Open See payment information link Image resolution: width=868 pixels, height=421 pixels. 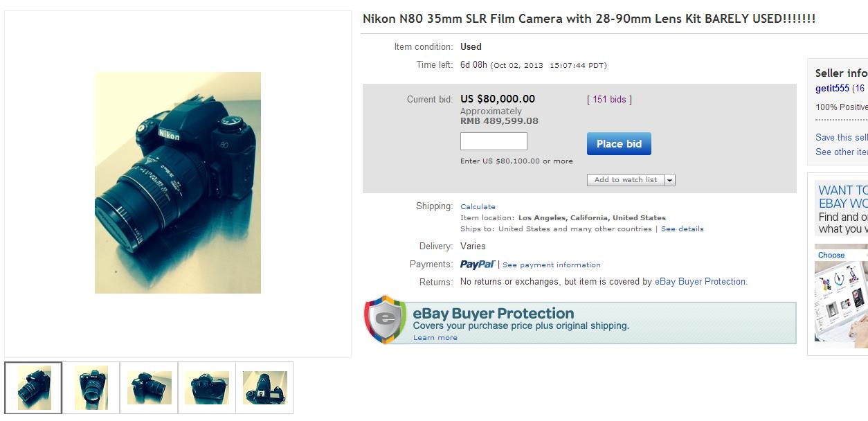pos(551,265)
